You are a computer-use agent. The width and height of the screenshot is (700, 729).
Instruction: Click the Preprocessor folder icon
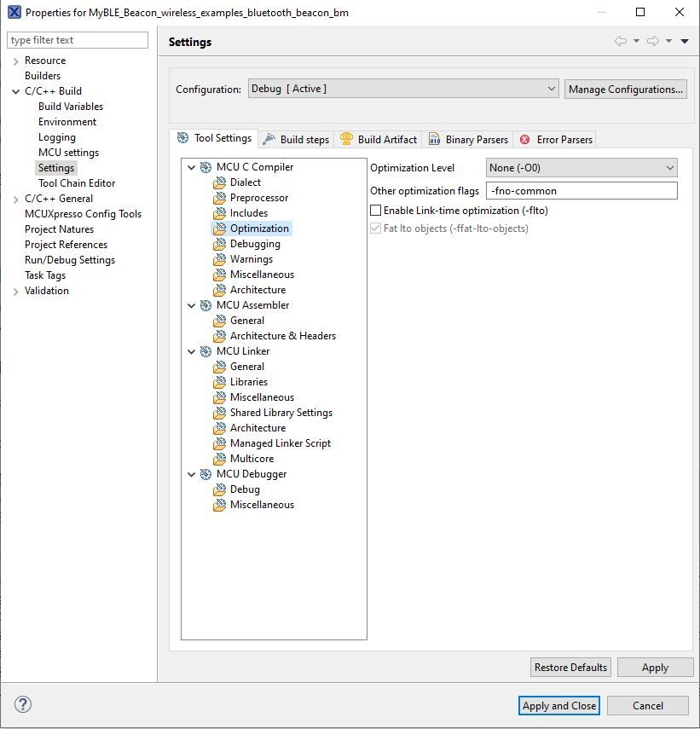pyautogui.click(x=219, y=198)
